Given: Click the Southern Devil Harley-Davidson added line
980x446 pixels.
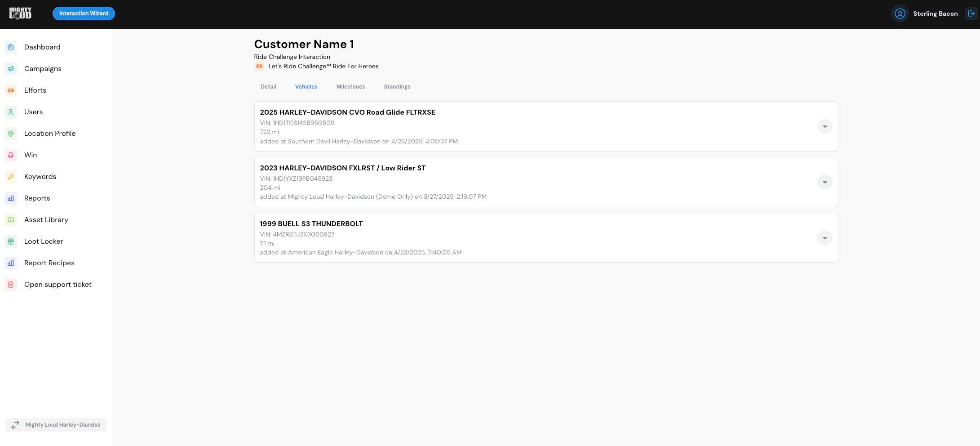Looking at the screenshot, I should click(x=359, y=141).
